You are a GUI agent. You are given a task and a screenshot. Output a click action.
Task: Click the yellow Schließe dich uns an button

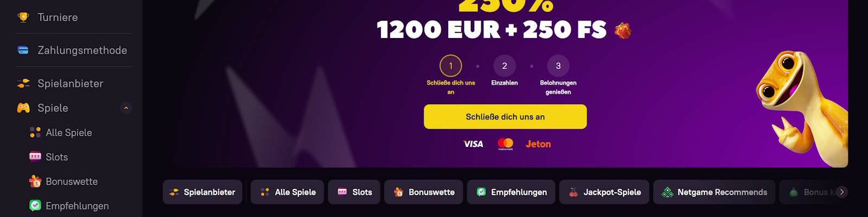coord(505,117)
